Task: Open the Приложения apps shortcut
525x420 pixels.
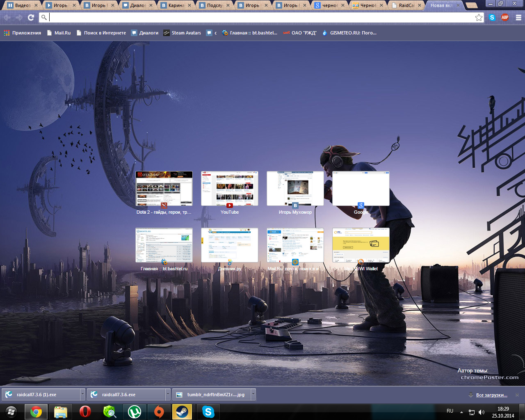Action: [x=23, y=33]
